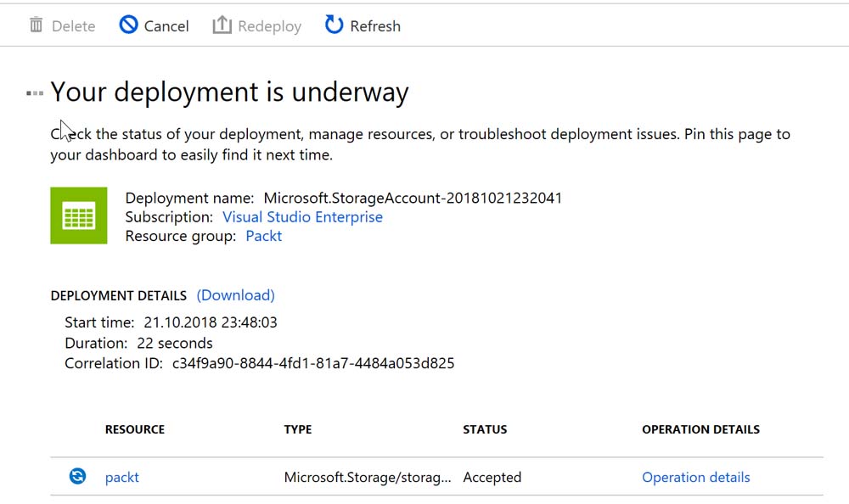Click the in-progress dots beside the heading
Image resolution: width=849 pixels, height=504 pixels.
click(35, 92)
